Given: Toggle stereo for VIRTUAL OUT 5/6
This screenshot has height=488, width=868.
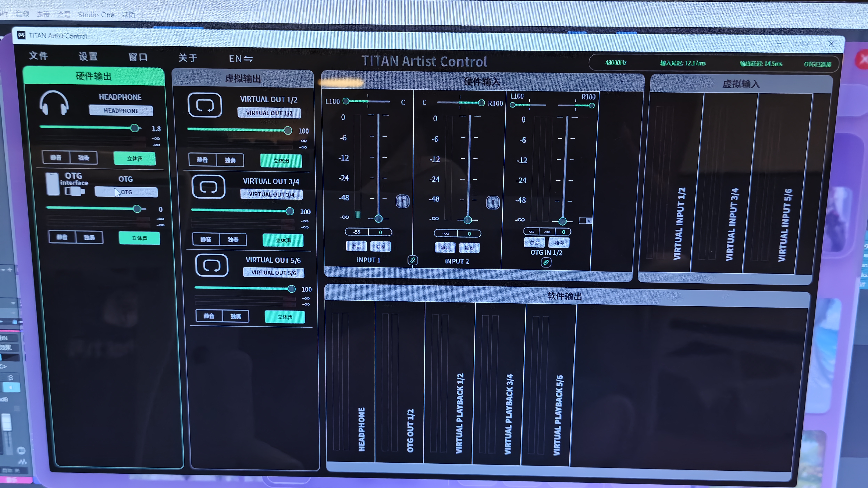Looking at the screenshot, I should [285, 317].
